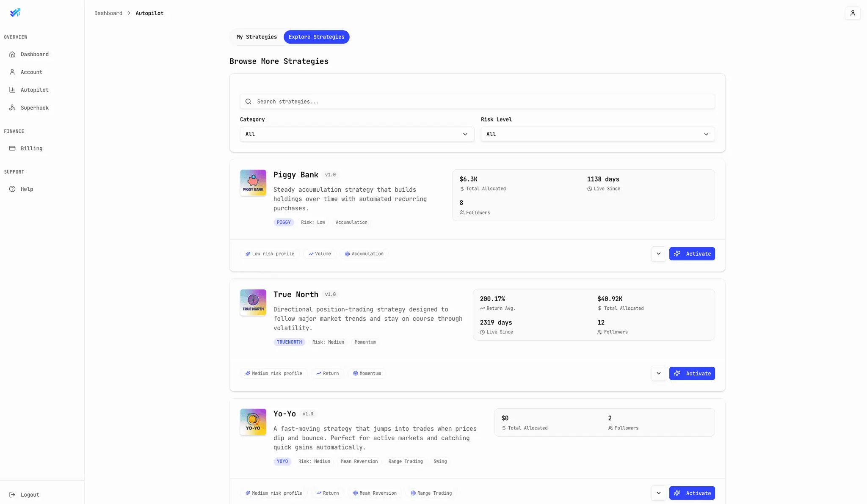
Task: Click the target icon in Range Trading tag
Action: 413,493
